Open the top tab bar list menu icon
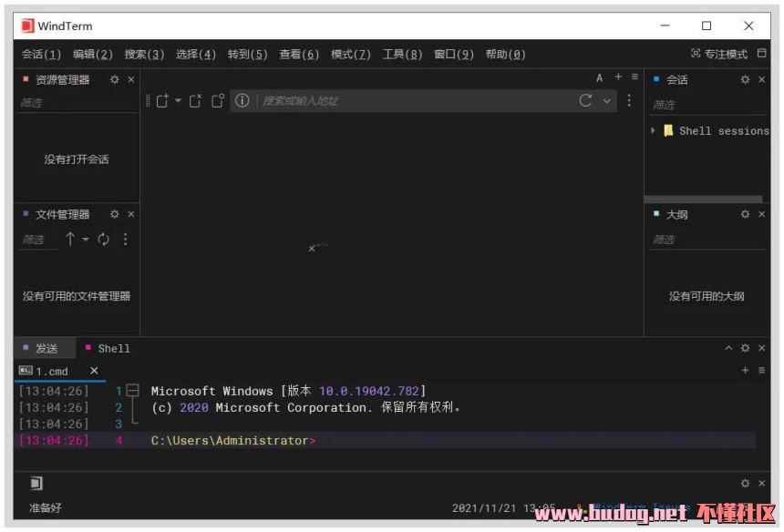This screenshot has height=532, width=784. point(635,77)
